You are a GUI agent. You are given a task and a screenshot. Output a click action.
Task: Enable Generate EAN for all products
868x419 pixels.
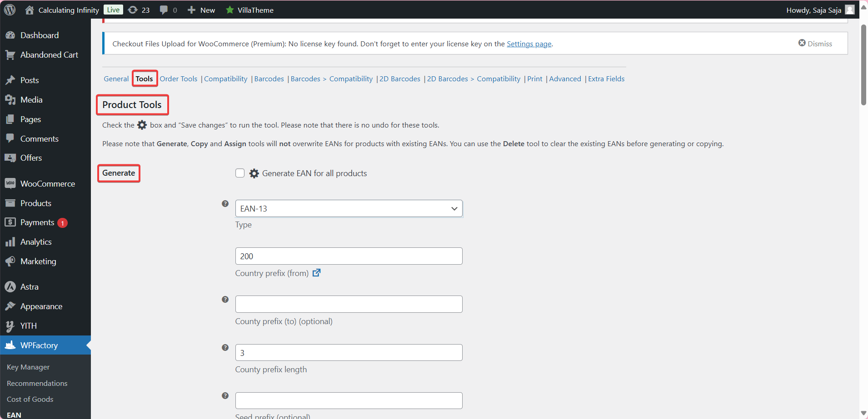point(239,173)
